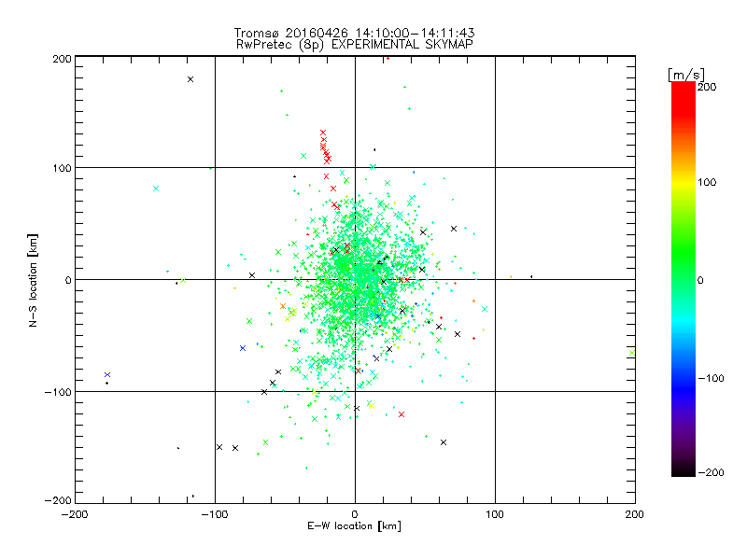Click the black X marker in the top-left corner

(190, 79)
